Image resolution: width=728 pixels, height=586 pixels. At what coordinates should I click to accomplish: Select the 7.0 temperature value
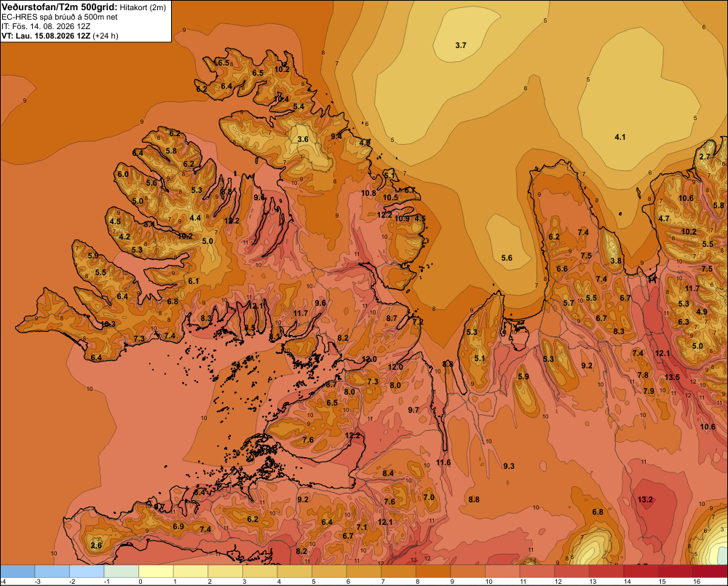pos(429,497)
